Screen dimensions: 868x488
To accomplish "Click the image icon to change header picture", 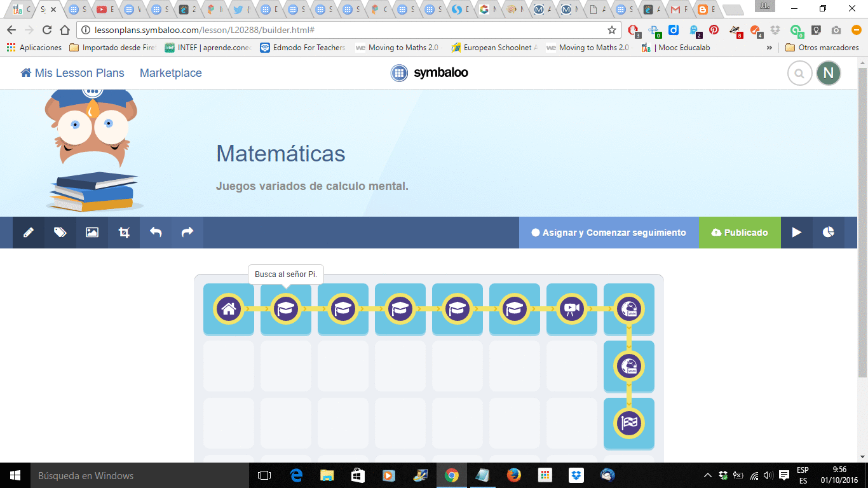I will point(92,233).
